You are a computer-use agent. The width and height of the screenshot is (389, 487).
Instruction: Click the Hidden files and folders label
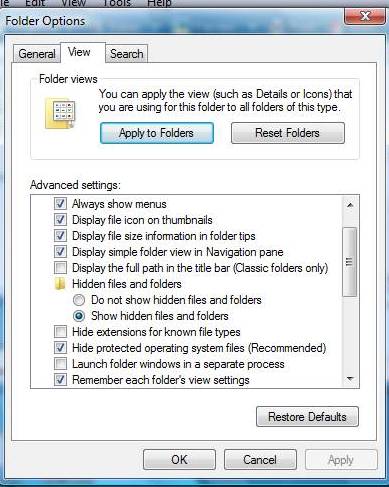127,284
